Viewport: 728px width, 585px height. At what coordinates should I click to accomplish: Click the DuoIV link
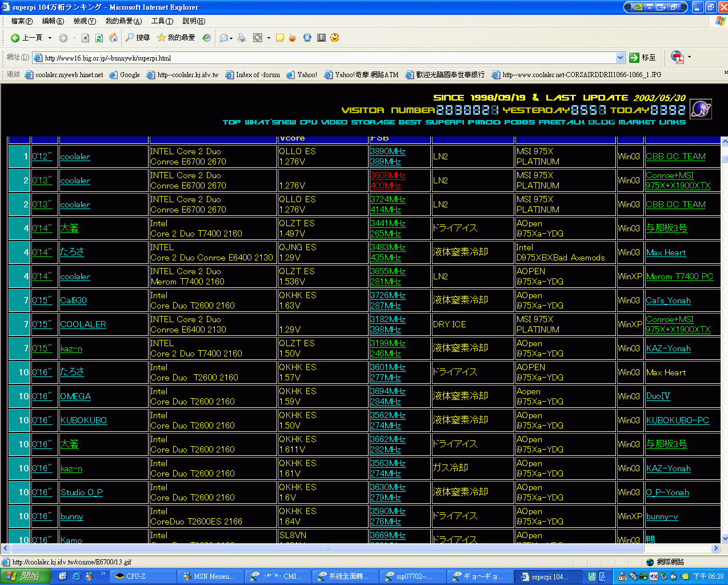tap(658, 396)
